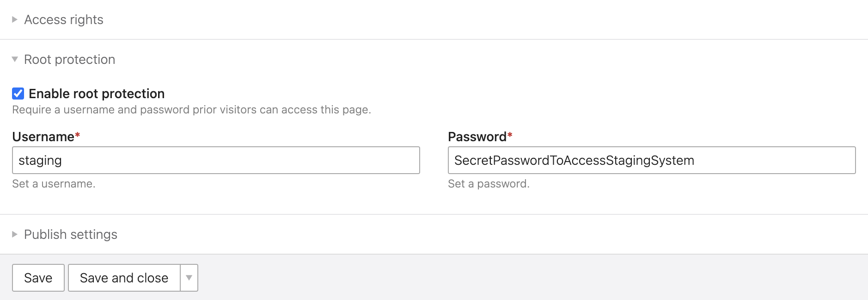868x300 pixels.
Task: Click the red asterisk beside Username
Action: tap(78, 135)
